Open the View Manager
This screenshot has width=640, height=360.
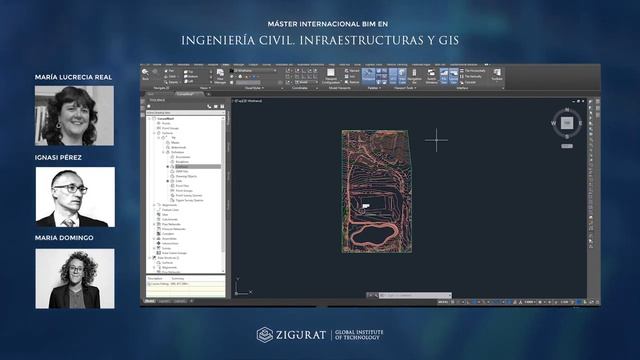point(220,77)
